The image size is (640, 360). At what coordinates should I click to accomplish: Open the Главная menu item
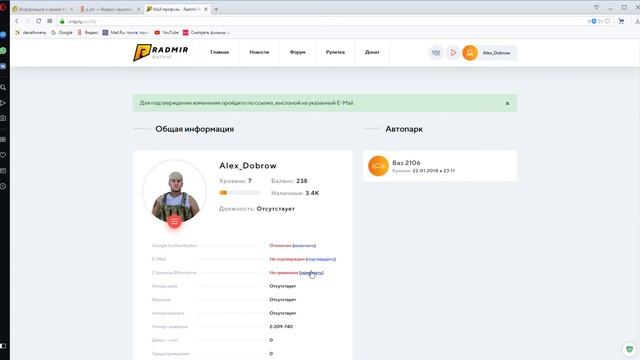220,52
